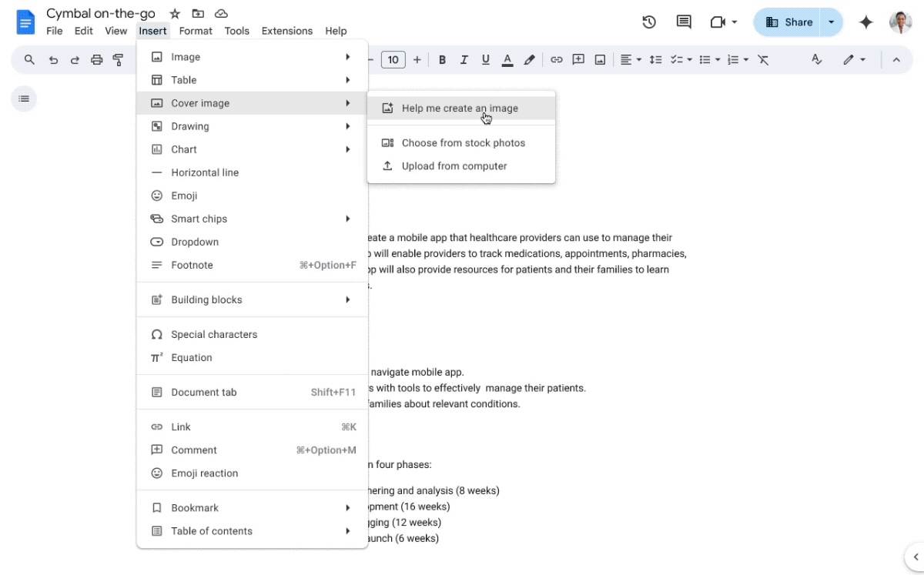Open the document comments panel

(x=683, y=22)
